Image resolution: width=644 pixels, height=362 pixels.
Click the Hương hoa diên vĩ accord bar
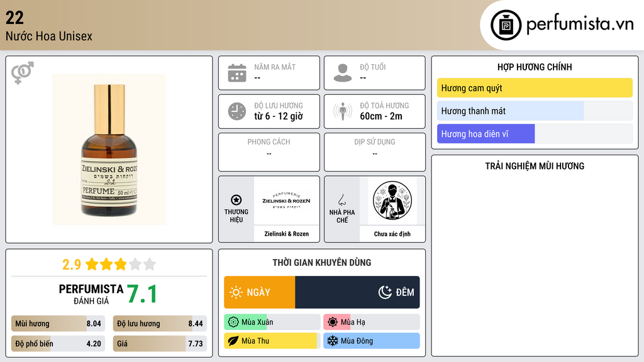tap(535, 134)
